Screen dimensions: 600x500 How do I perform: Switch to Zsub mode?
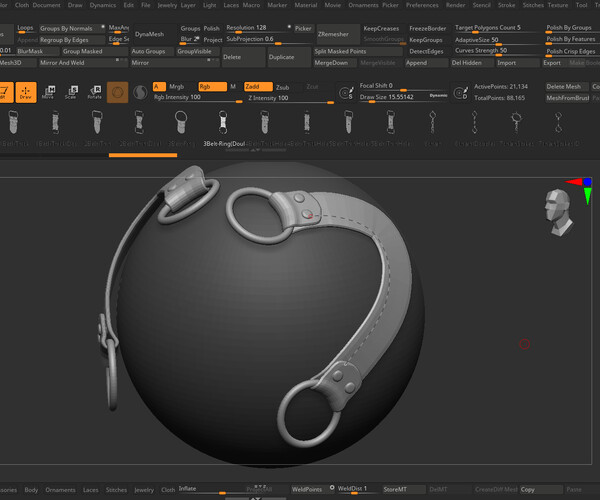[282, 87]
